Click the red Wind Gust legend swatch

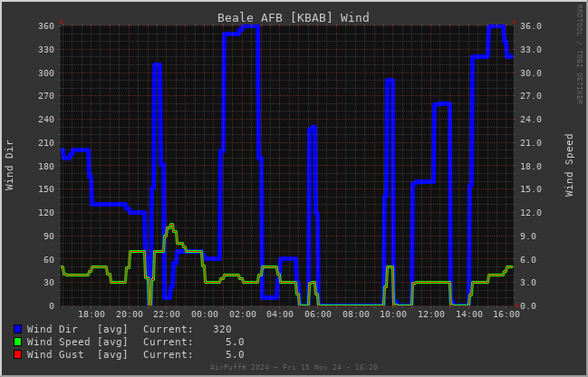point(17,354)
